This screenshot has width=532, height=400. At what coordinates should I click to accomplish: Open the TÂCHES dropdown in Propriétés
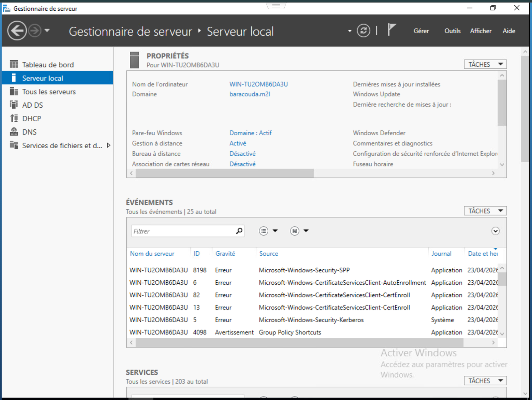(485, 64)
